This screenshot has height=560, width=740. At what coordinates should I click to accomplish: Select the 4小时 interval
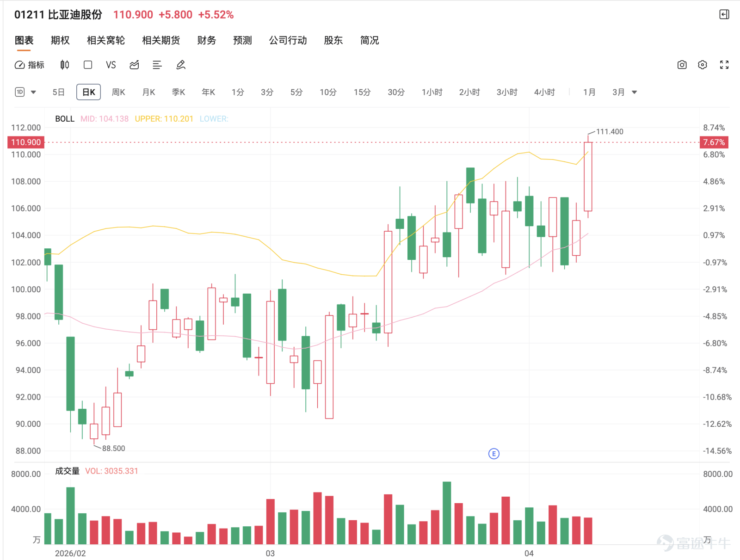[544, 92]
